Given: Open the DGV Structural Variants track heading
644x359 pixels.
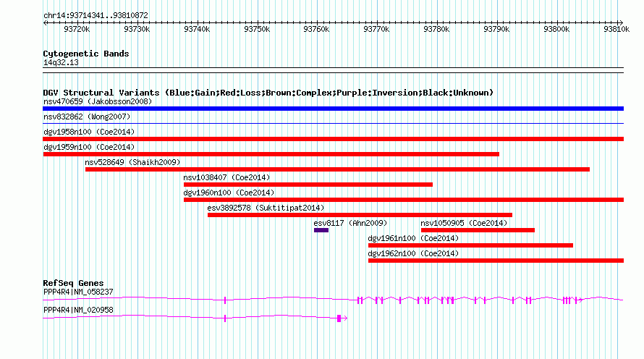Looking at the screenshot, I should (268, 93).
